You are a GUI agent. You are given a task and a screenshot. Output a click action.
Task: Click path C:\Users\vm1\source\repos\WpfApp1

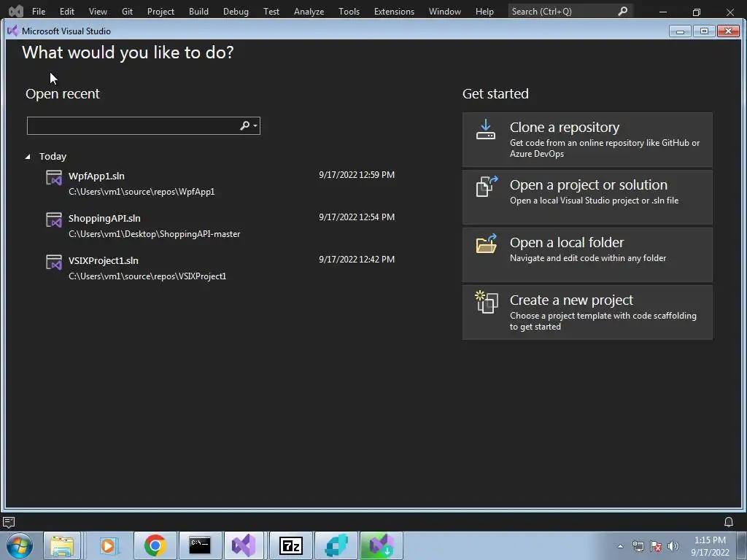142,192
